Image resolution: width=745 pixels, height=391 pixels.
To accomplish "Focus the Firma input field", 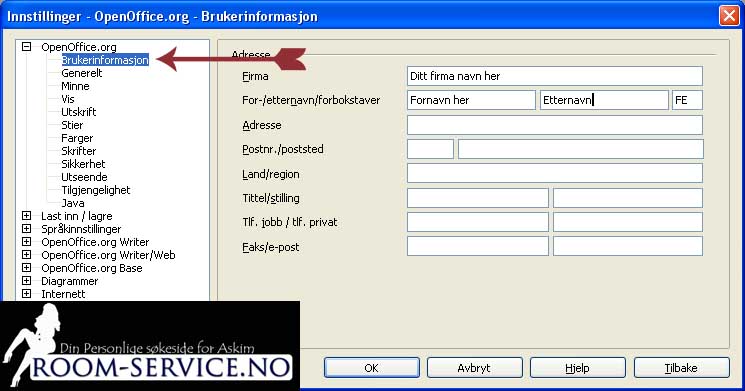I will point(554,76).
